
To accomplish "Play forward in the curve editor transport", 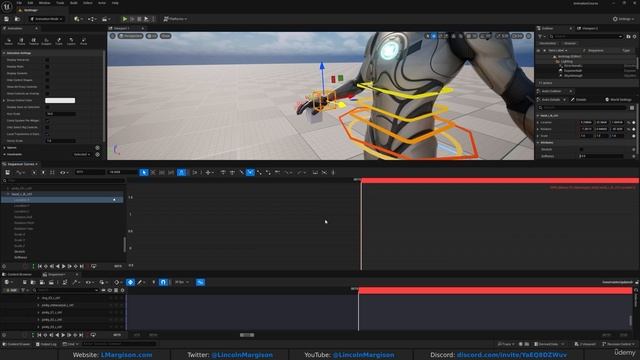I will [63, 266].
